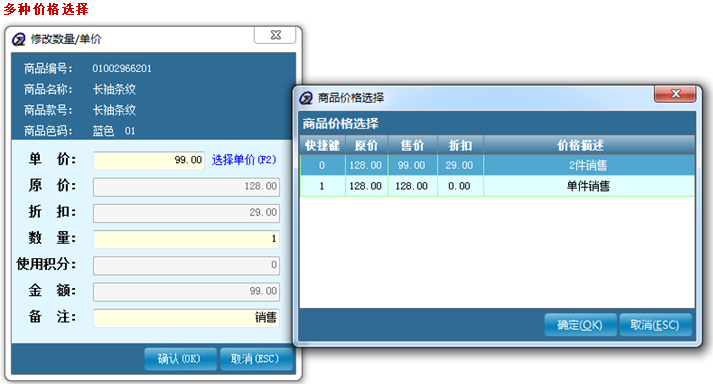Click the 金额 field showing 99.00

(x=186, y=291)
